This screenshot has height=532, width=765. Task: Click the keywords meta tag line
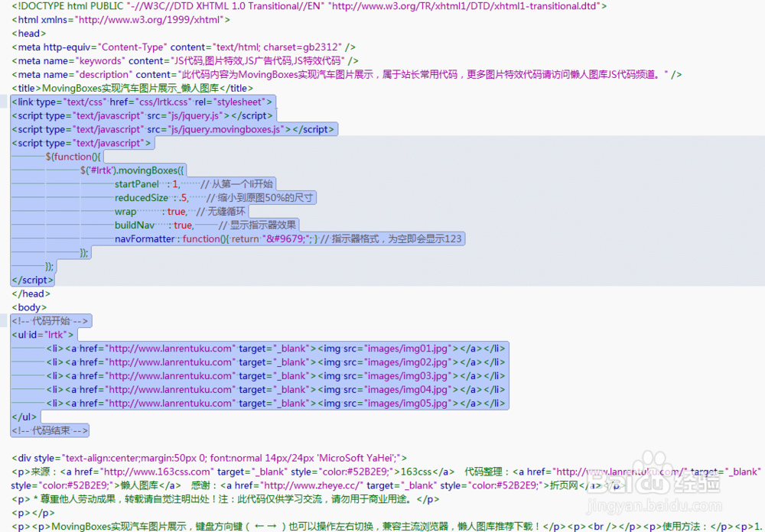point(185,61)
